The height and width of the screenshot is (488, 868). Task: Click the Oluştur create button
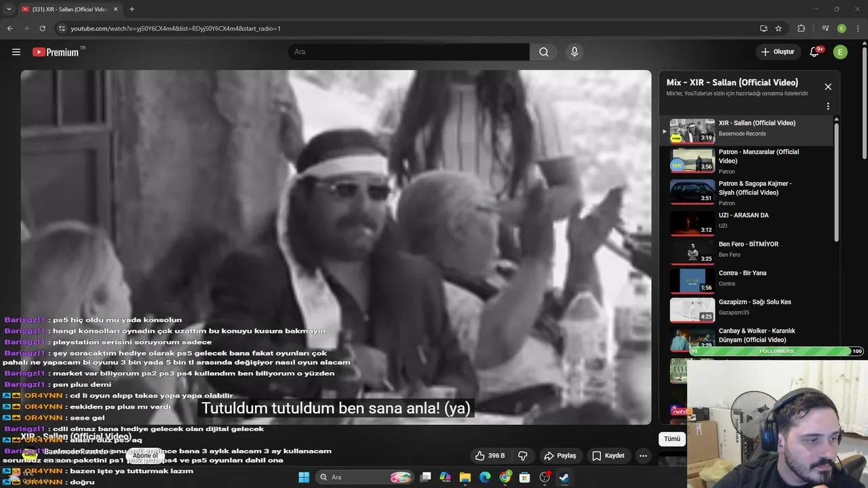click(778, 52)
